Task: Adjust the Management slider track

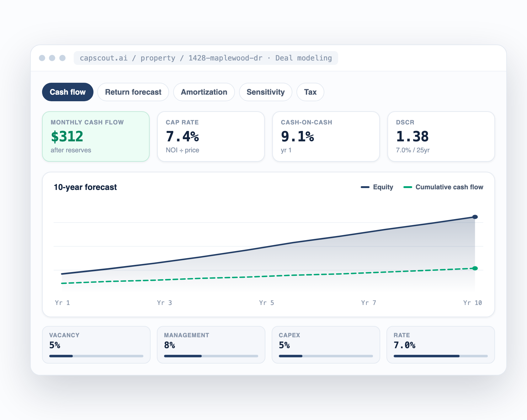Action: tap(211, 356)
